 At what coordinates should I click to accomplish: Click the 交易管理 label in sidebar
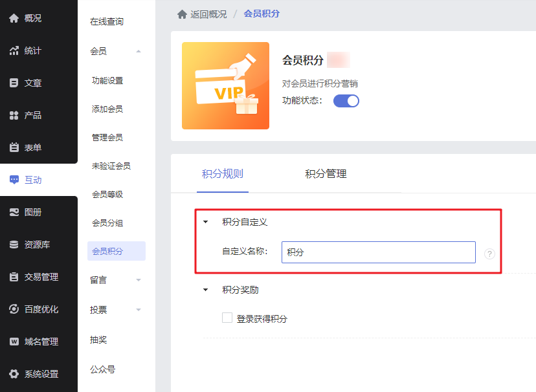(x=41, y=277)
